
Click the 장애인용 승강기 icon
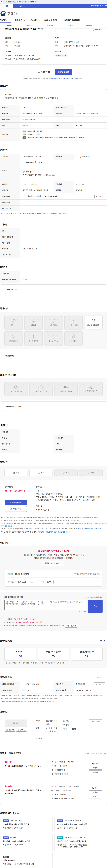[41, 389]
